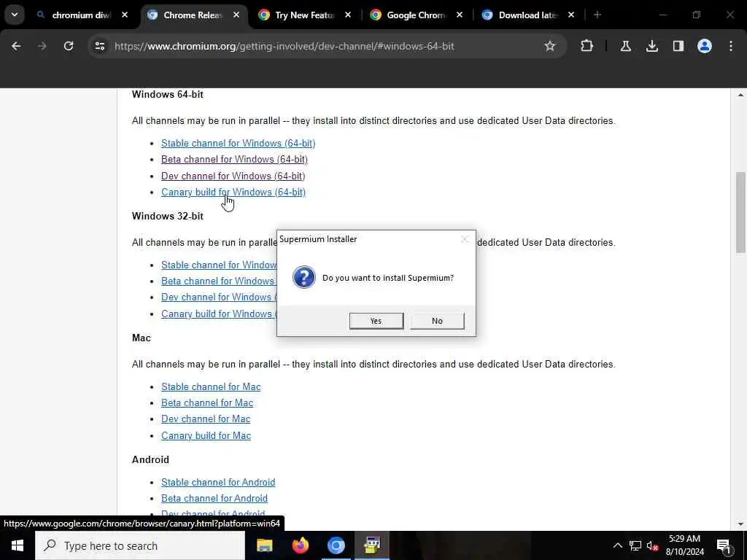Image resolution: width=747 pixels, height=560 pixels.
Task: Show hidden system tray icons
Action: [617, 545]
